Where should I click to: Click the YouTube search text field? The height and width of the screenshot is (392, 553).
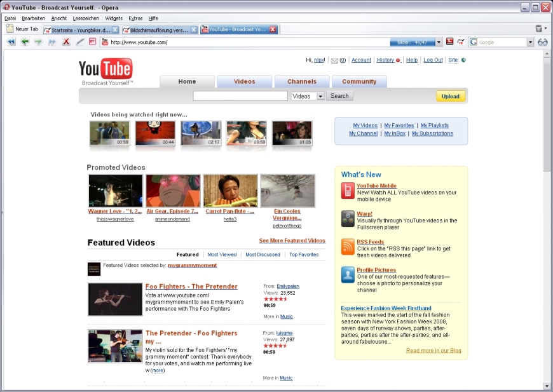[x=240, y=96]
